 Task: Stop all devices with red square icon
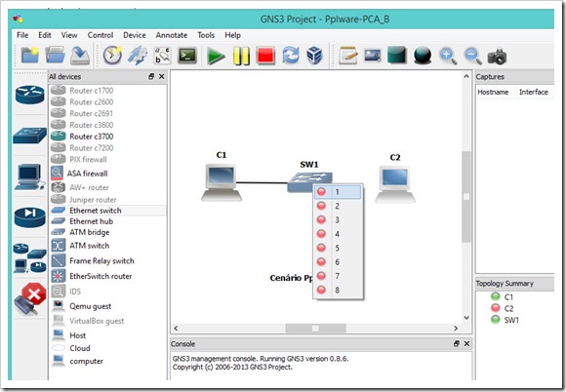point(265,56)
